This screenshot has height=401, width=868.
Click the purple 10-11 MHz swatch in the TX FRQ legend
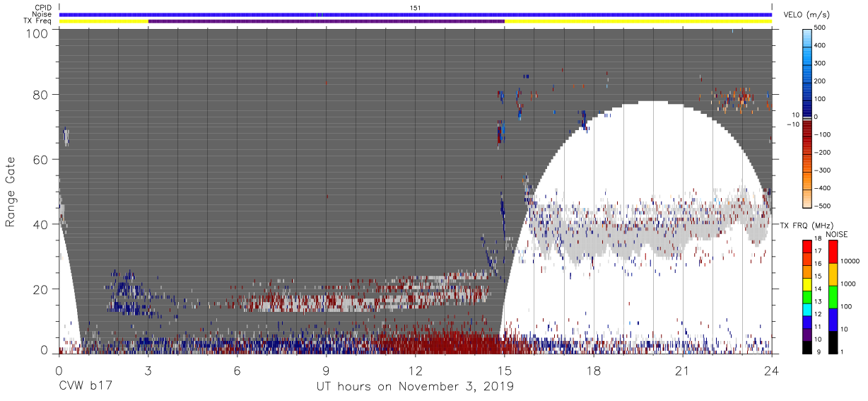[807, 335]
